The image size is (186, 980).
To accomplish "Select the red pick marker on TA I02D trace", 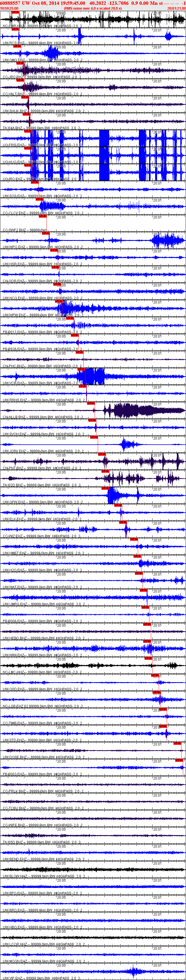I will [105, 471].
